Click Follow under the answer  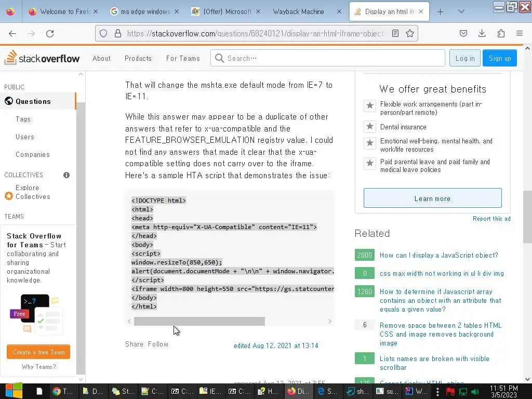(158, 344)
